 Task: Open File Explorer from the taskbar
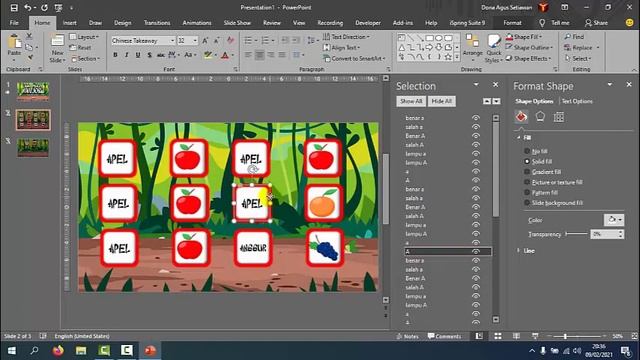click(x=81, y=351)
